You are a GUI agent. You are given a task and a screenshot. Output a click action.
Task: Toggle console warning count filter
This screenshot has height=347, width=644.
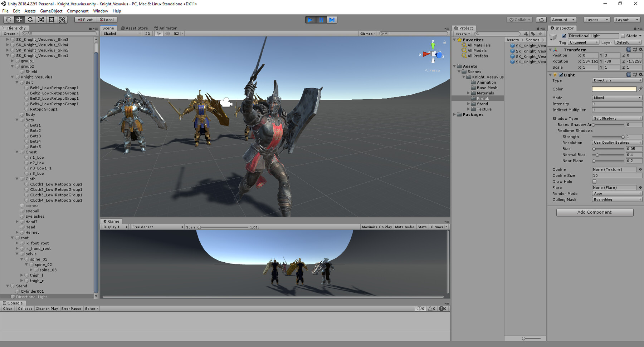point(432,308)
